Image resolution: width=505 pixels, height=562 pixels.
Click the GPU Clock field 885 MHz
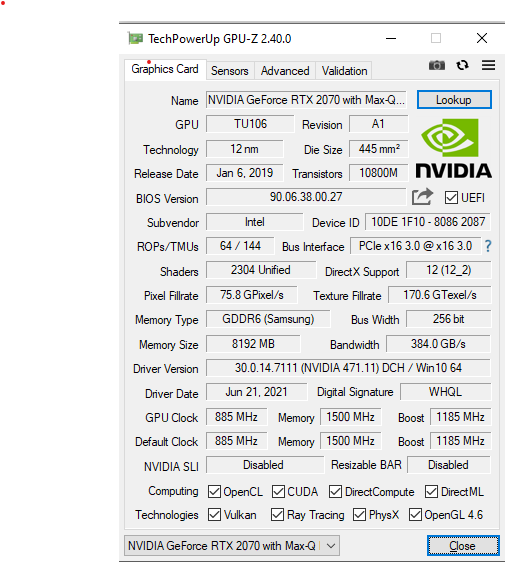tap(237, 417)
